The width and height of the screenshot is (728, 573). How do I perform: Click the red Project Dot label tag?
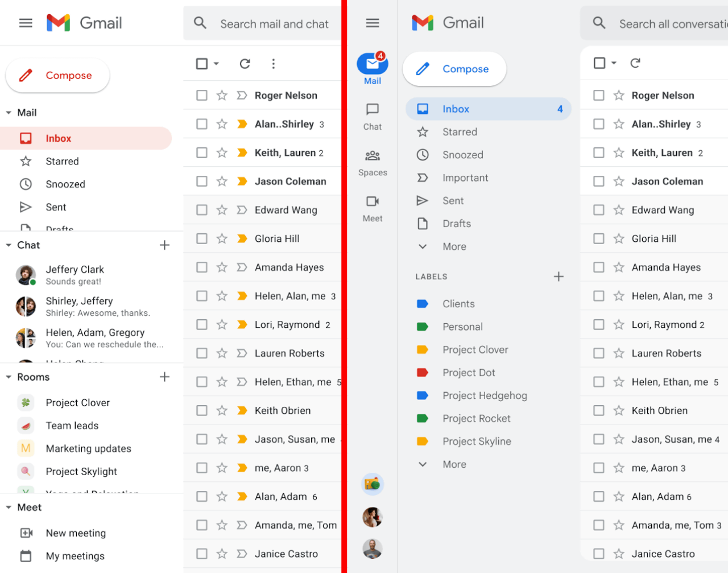(x=423, y=373)
